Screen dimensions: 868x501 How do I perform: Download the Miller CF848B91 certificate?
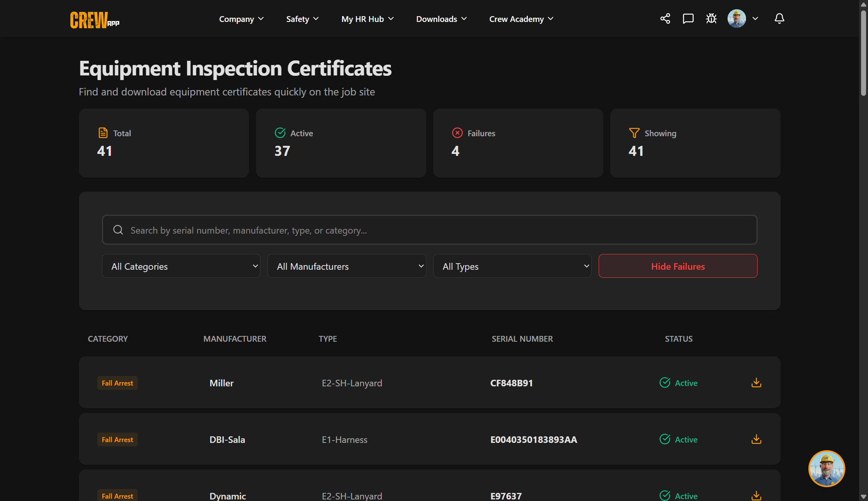click(756, 382)
